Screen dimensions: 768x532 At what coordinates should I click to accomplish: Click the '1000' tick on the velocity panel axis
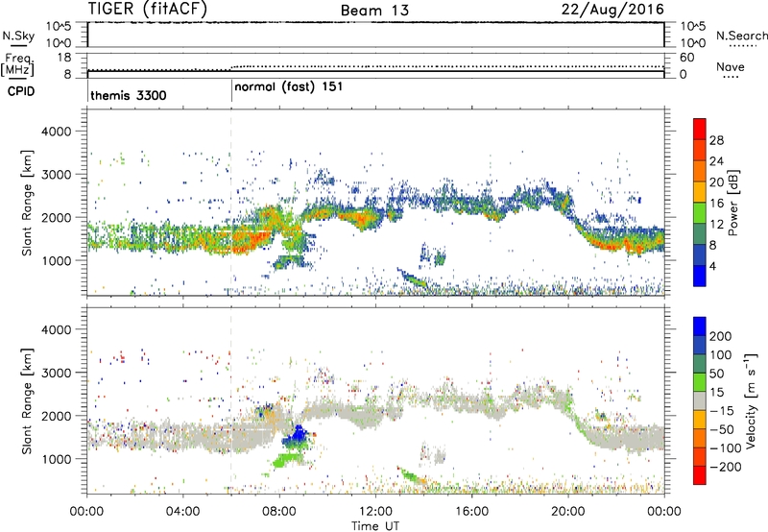[x=56, y=459]
